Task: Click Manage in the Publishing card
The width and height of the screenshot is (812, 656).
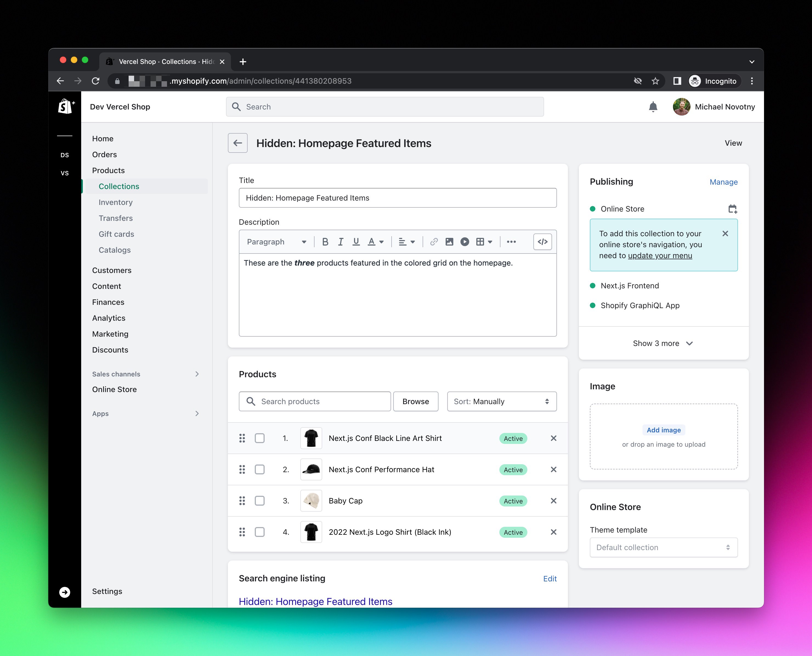Action: (x=724, y=182)
